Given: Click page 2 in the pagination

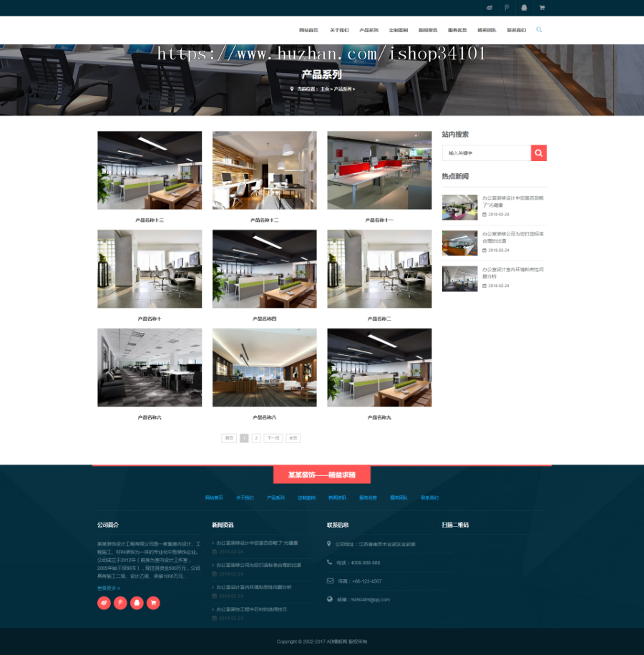Looking at the screenshot, I should click(x=255, y=437).
